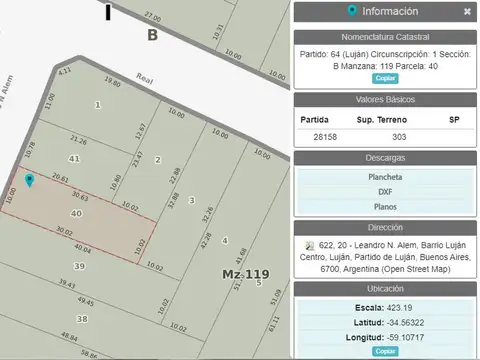This screenshot has width=480, height=360.
Task: Select the Nomenclatura Catastral section header
Action: click(385, 37)
